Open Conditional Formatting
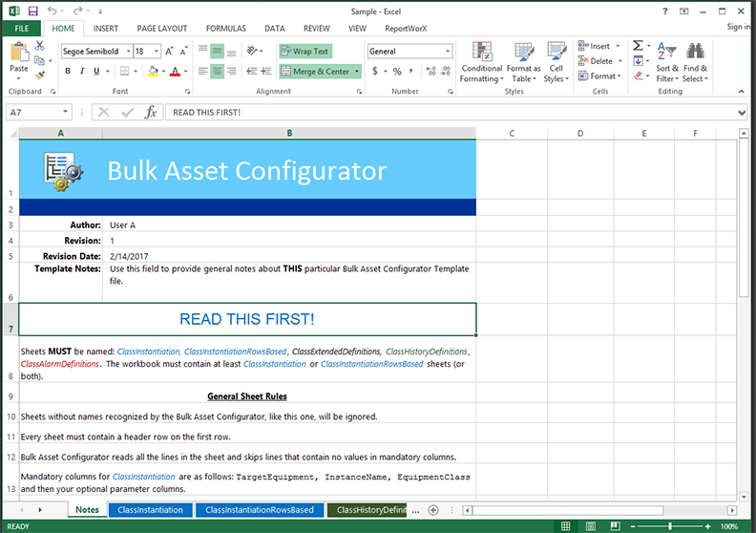 point(481,61)
